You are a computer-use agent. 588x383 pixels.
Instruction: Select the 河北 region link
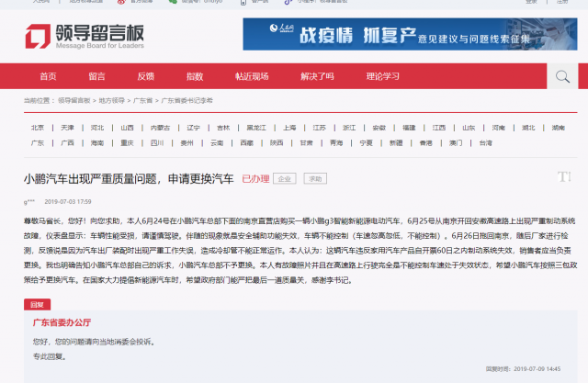[x=97, y=128]
